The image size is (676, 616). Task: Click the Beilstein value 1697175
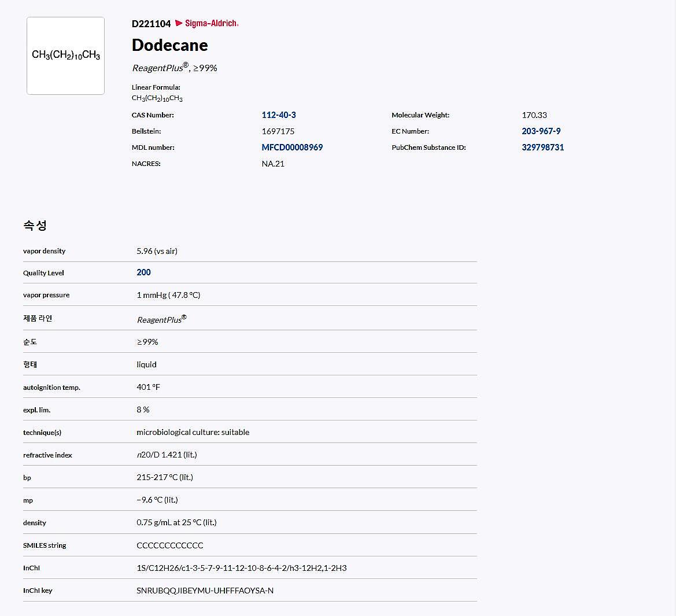(278, 131)
